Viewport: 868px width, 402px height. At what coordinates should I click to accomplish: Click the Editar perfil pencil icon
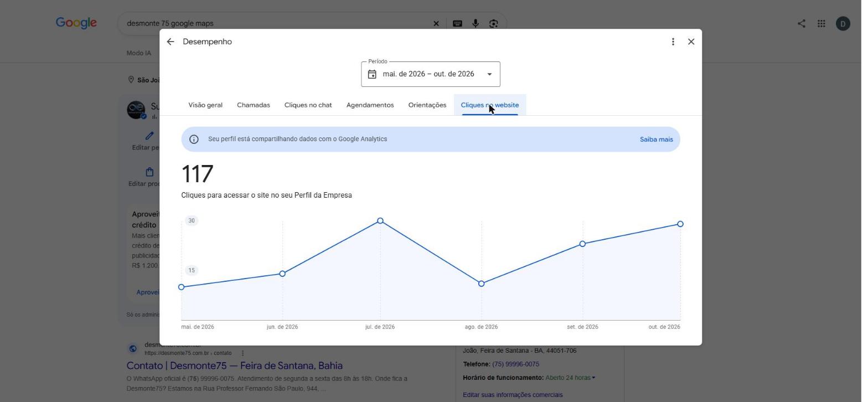pyautogui.click(x=149, y=136)
